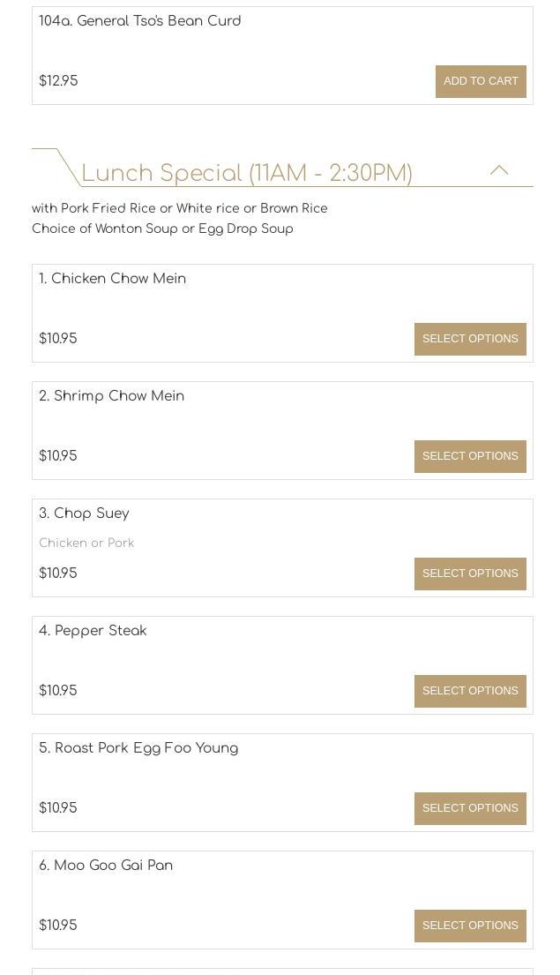Select options for Chicken Chow Mein
The image size is (560, 975).
pyautogui.click(x=470, y=339)
